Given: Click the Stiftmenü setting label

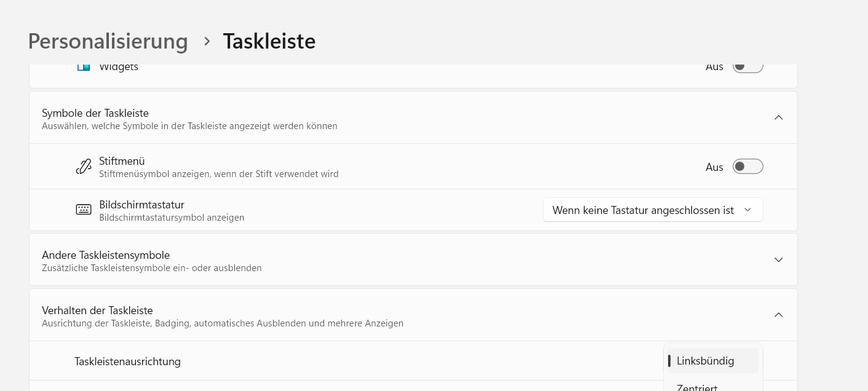Looking at the screenshot, I should (122, 161).
